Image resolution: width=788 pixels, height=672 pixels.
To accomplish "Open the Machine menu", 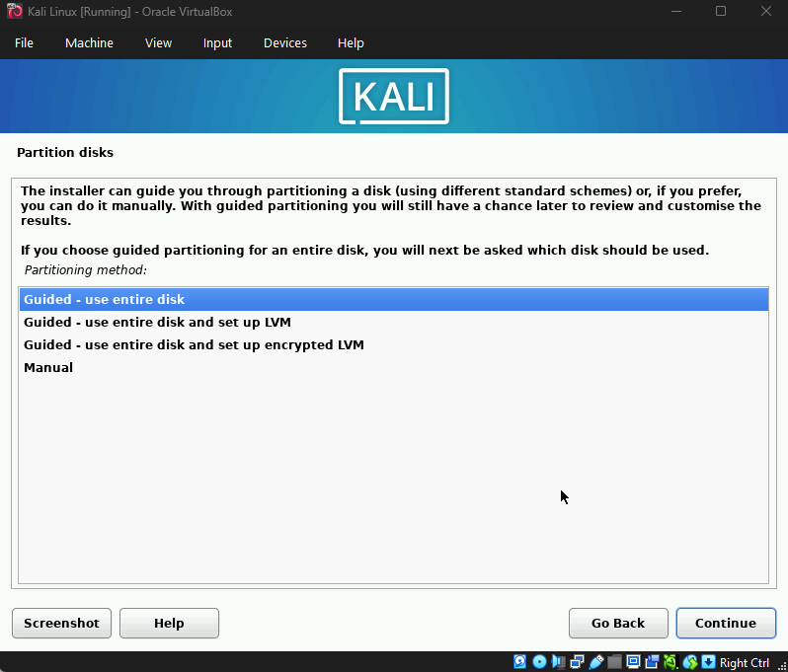I will (89, 43).
